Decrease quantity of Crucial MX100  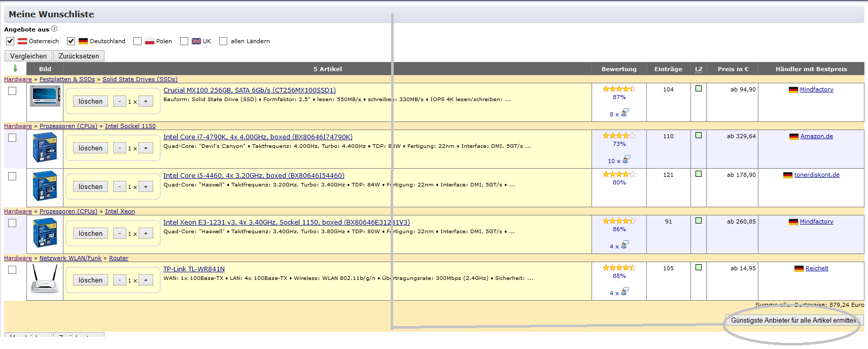pos(120,101)
